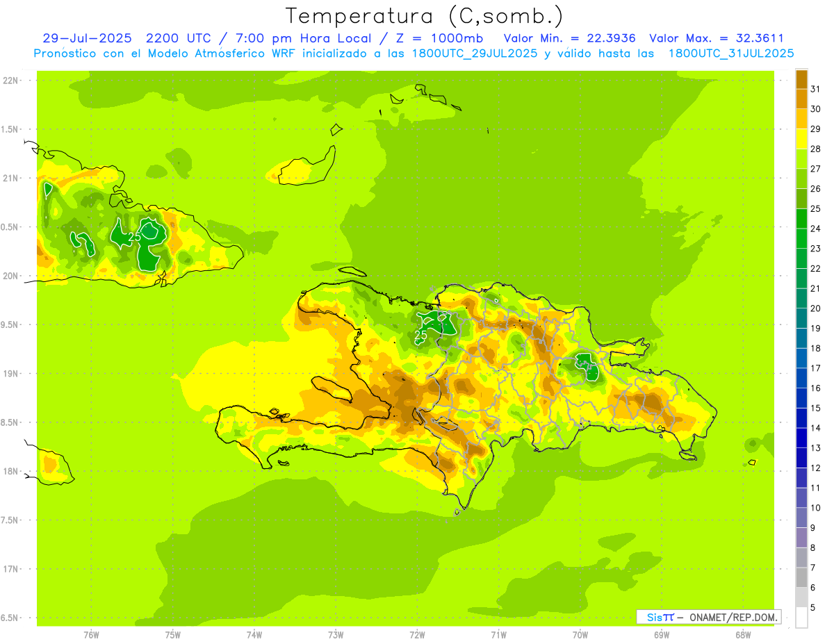Pick the purple legend band between 9 and 10

(801, 518)
